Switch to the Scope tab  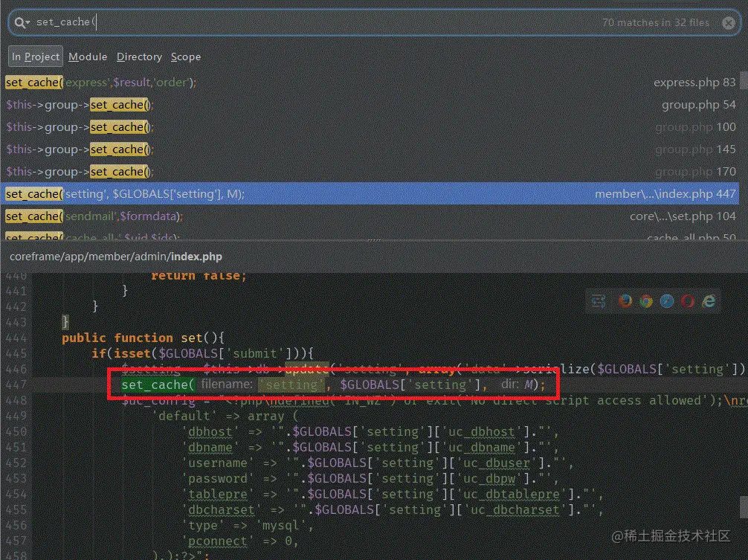point(186,57)
